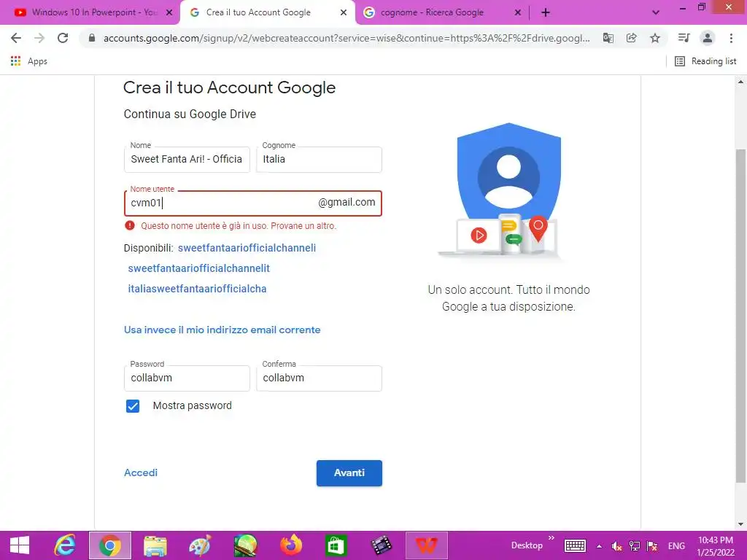The image size is (747, 560).
Task: Choose suggestion sweetfantaarioofficialchanneli
Action: (247, 248)
